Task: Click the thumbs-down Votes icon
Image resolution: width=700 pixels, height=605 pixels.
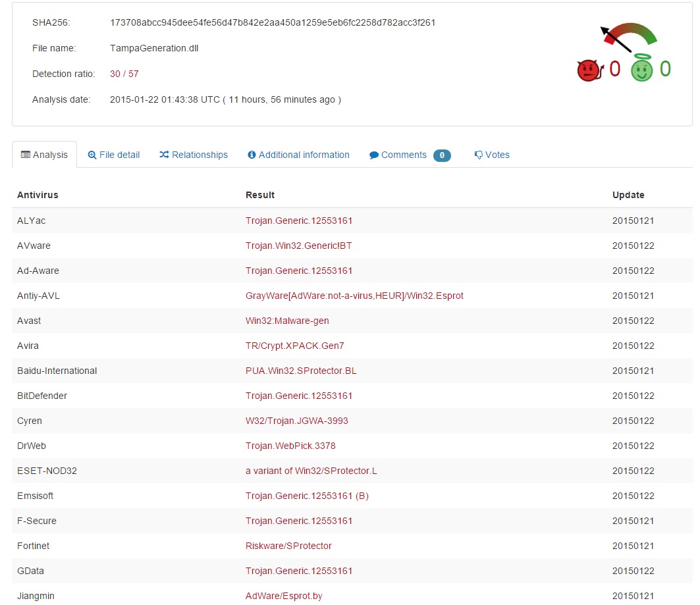Action: [478, 155]
